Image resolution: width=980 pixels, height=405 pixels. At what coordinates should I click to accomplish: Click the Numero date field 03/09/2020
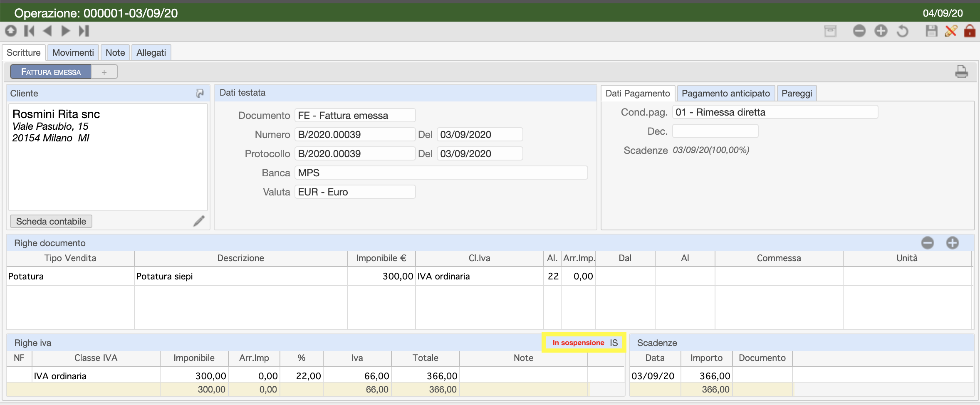click(x=480, y=135)
